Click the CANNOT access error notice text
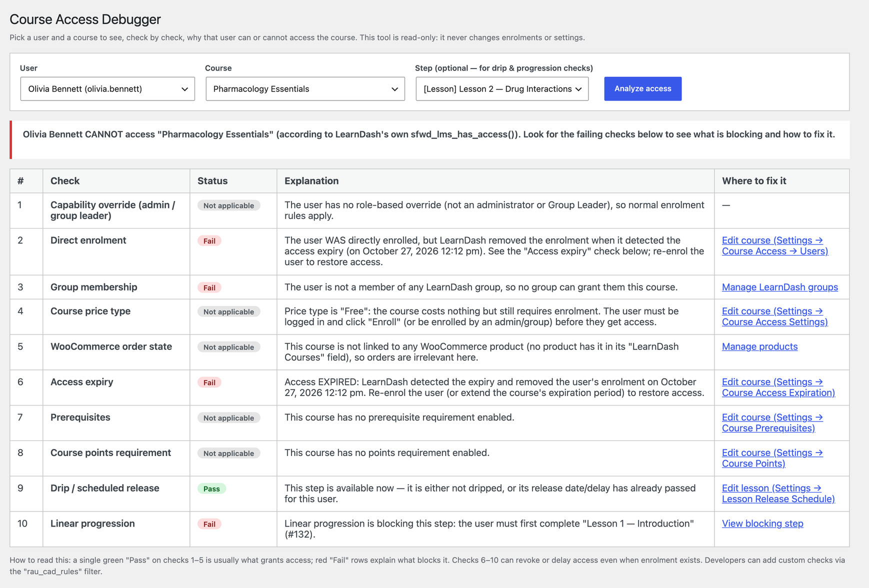869x588 pixels. pos(429,134)
